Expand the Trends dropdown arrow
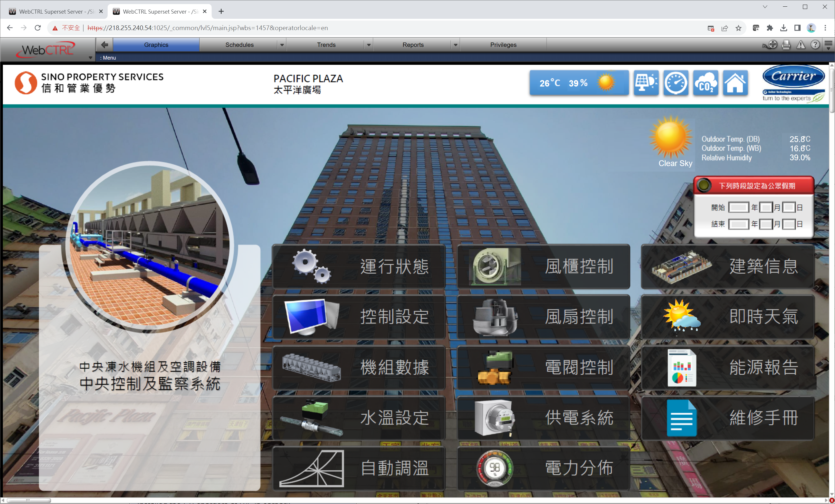Screen dimensions: 835x504 [x=368, y=45]
